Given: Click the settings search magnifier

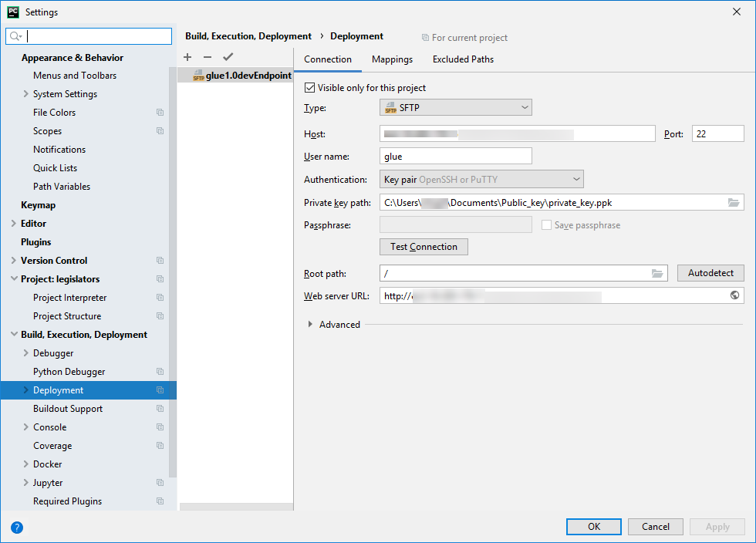Looking at the screenshot, I should coord(14,35).
